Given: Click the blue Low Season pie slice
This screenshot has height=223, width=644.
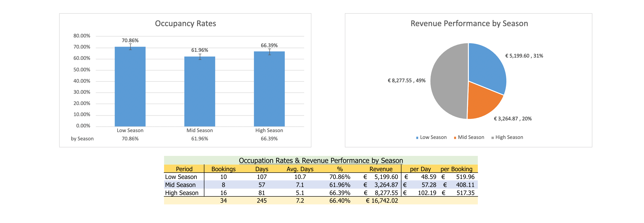Looking at the screenshot, I should click(x=486, y=67).
